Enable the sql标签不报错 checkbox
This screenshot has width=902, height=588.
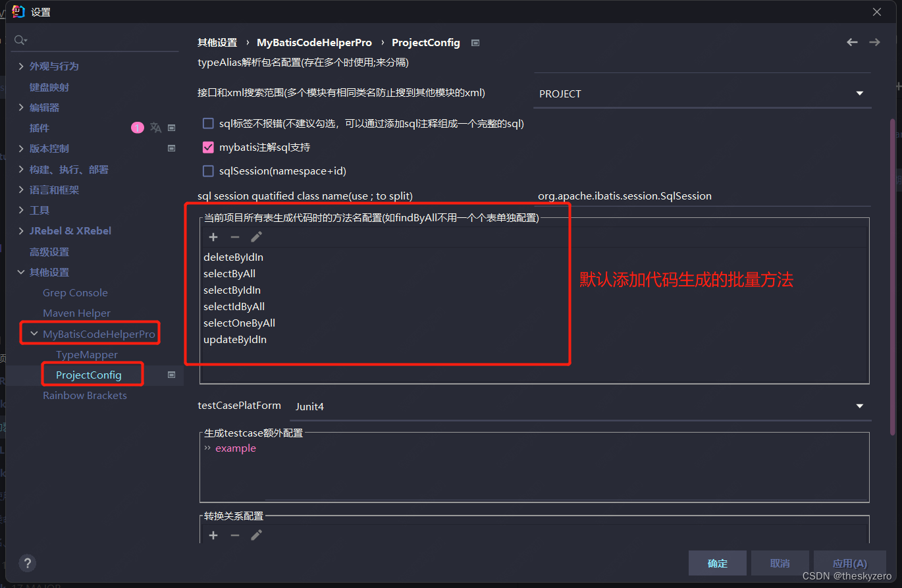click(208, 123)
